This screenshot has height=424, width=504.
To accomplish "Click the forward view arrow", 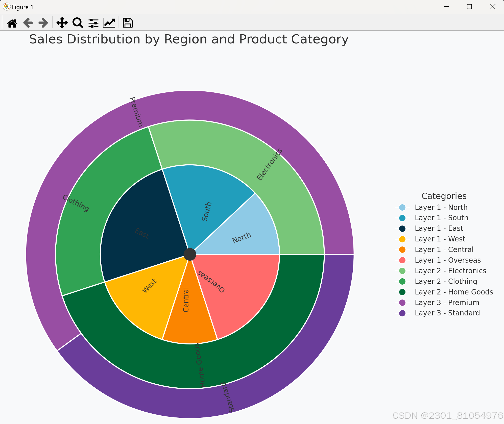I will coord(43,23).
